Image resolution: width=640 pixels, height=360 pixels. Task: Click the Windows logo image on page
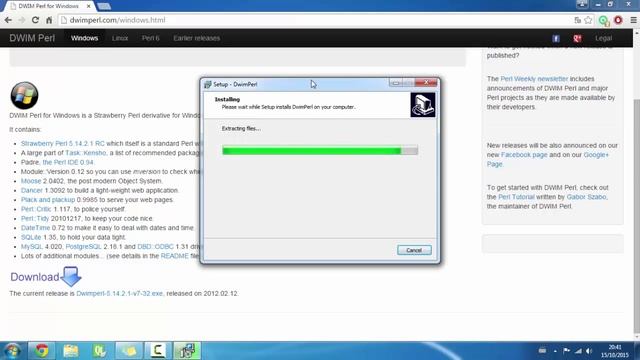tap(24, 96)
